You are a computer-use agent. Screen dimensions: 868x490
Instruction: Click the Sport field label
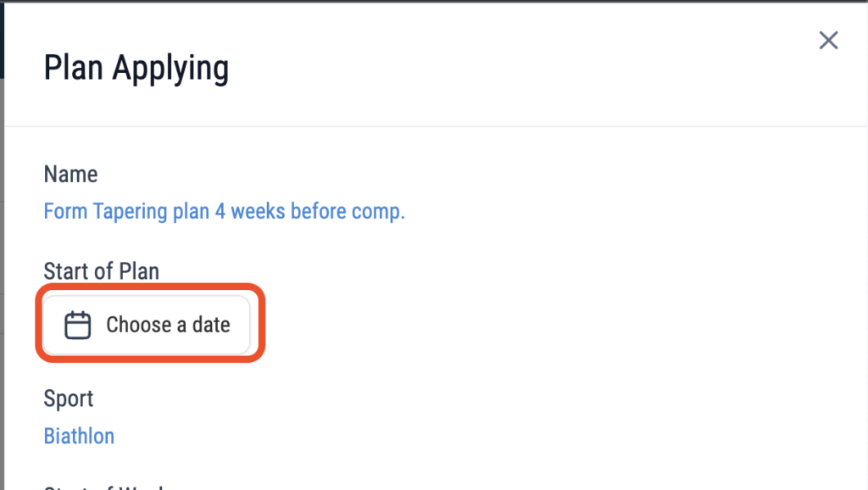pos(69,399)
